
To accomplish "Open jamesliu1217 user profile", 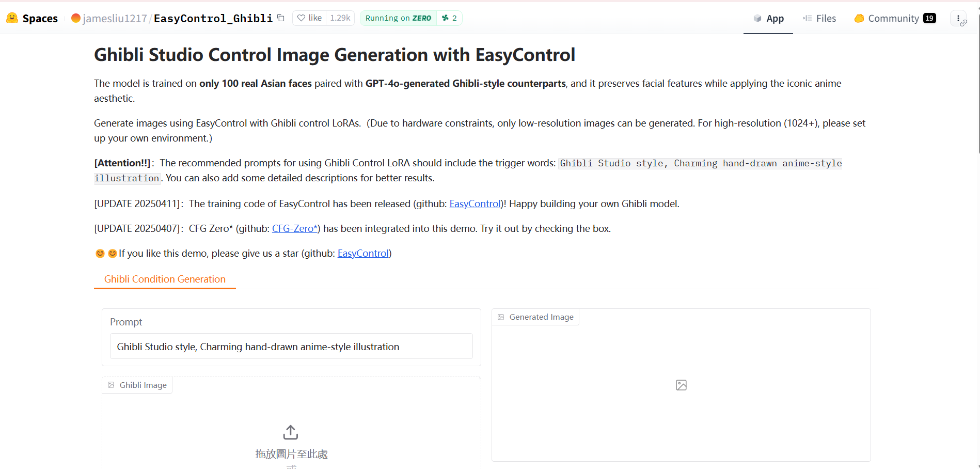I will pos(115,18).
